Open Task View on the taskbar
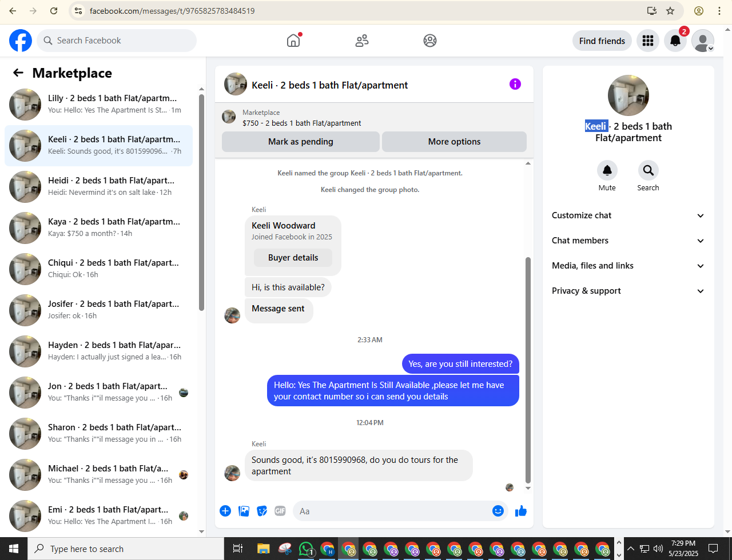The image size is (732, 560). 238,549
